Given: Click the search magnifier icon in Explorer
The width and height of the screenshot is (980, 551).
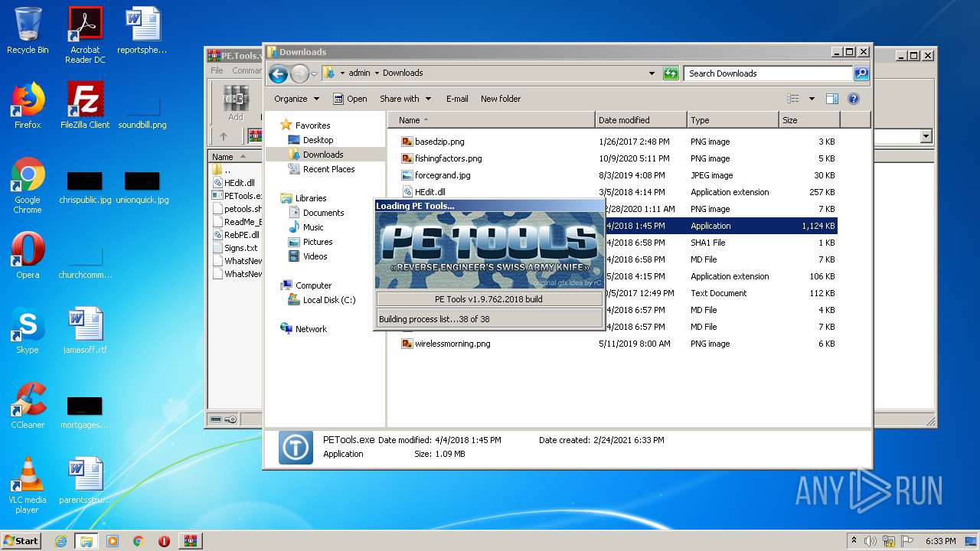Looking at the screenshot, I should click(861, 73).
